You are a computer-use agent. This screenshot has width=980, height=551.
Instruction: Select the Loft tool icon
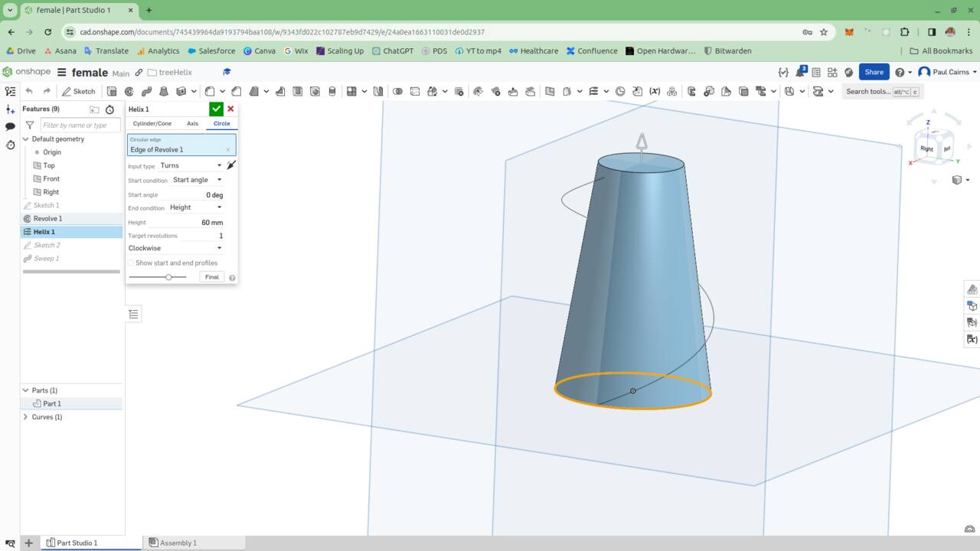[162, 91]
